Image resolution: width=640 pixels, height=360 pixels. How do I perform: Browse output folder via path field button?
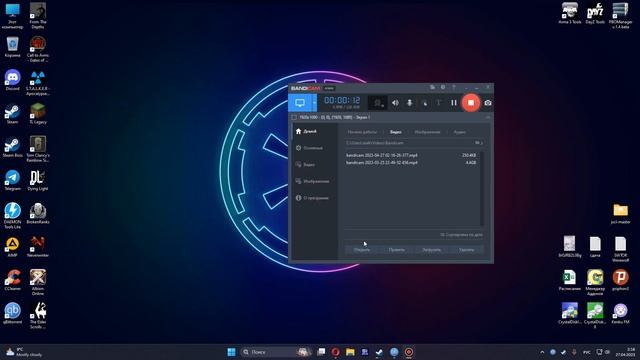(x=478, y=143)
